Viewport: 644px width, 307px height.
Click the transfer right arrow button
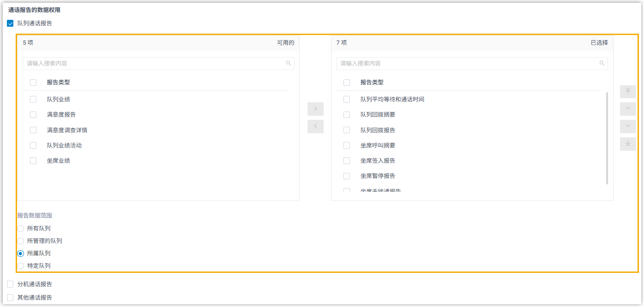pos(315,109)
